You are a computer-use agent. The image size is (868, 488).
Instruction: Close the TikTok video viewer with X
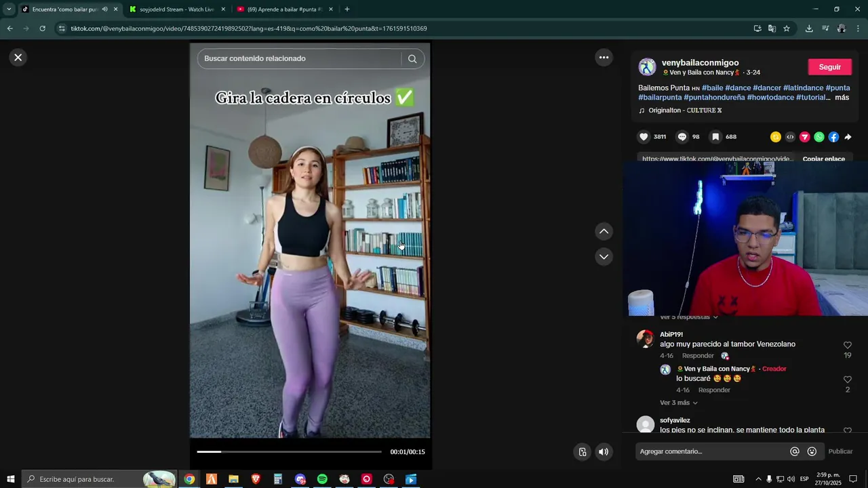tap(18, 58)
